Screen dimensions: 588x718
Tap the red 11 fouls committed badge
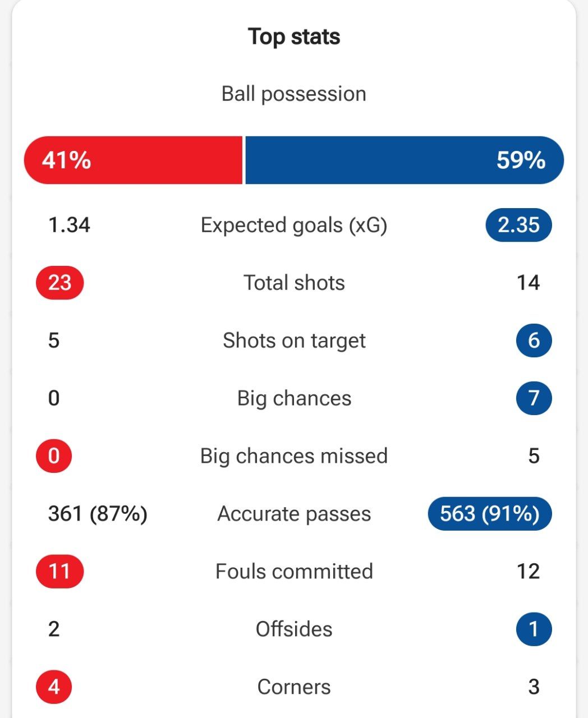(x=59, y=572)
